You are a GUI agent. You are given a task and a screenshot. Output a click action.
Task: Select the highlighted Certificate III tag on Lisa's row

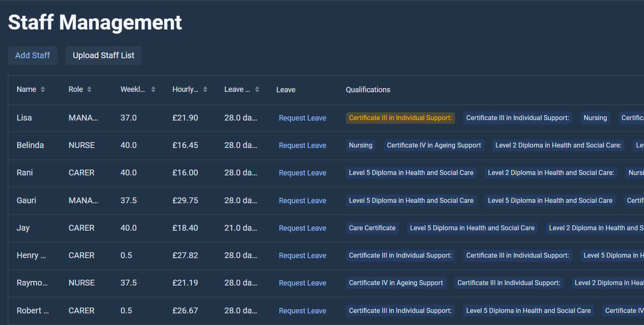tap(400, 118)
